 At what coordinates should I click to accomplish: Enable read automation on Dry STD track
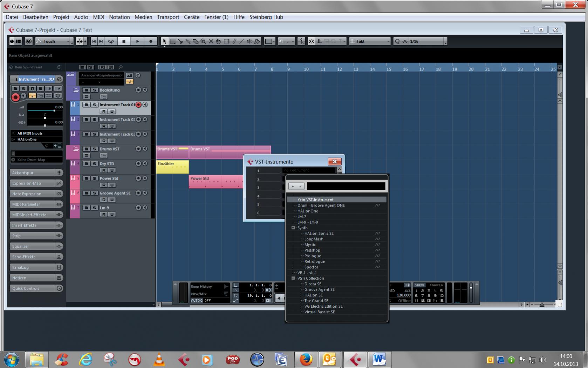(104, 170)
